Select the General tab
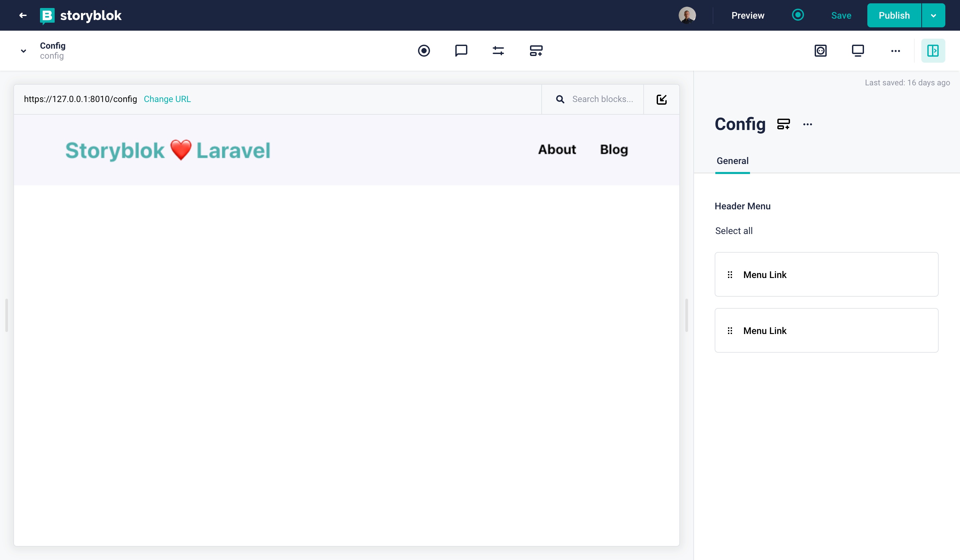960x560 pixels. coord(733,161)
